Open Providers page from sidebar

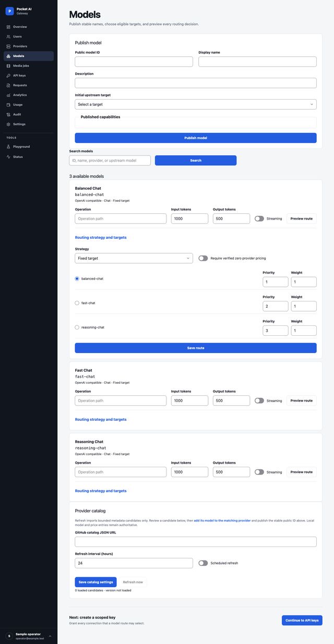point(29,46)
